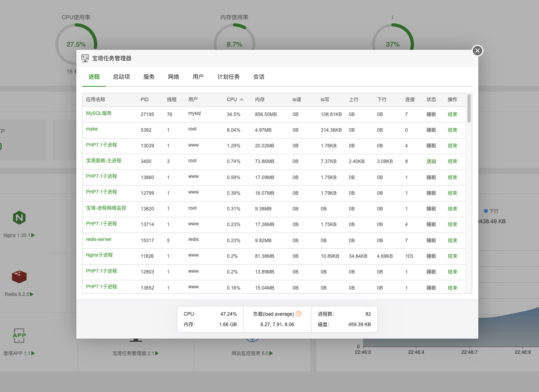Open 宝塔-进程网络监控 process link

(x=106, y=208)
